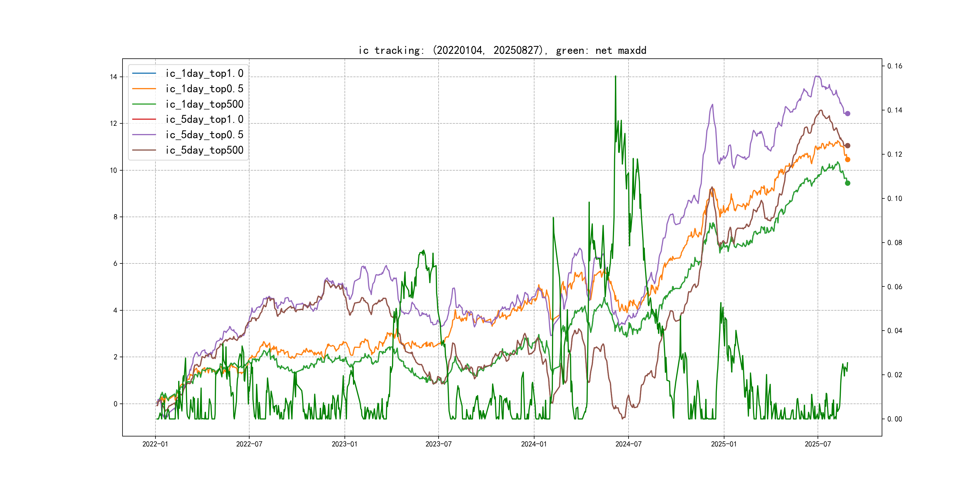This screenshot has height=490, width=980.
Task: Click the 2025-07 x-axis tick label
Action: (818, 444)
